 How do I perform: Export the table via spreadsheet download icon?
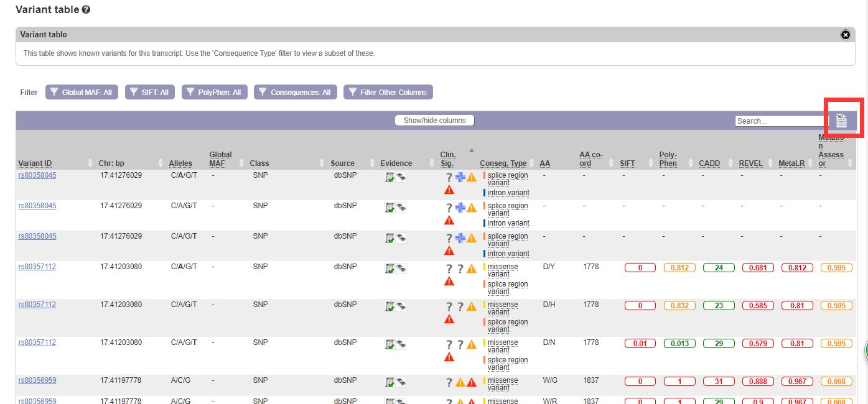point(842,120)
